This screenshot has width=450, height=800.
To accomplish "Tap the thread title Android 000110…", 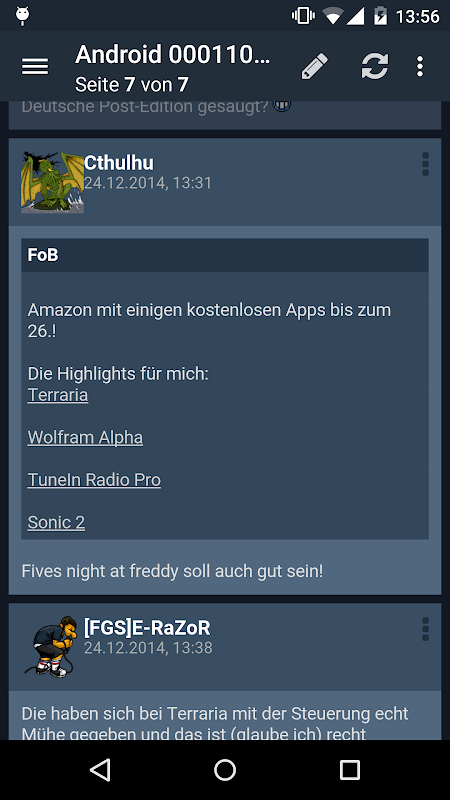I will tap(172, 55).
